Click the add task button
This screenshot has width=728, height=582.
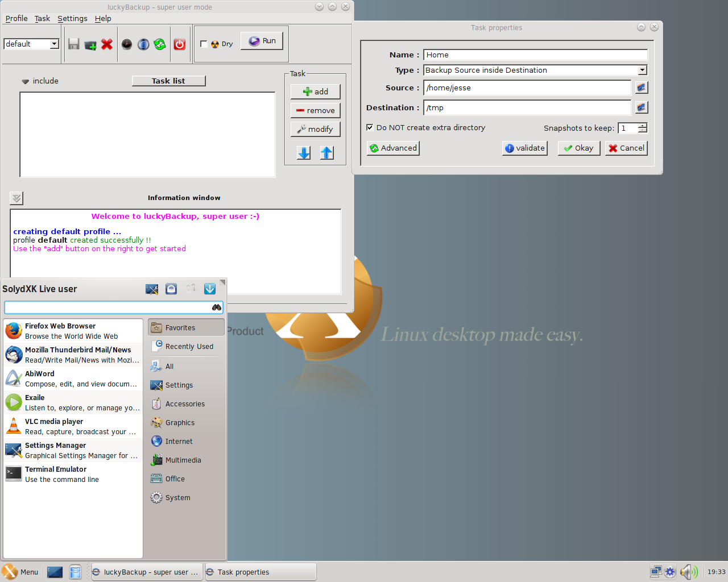(316, 92)
